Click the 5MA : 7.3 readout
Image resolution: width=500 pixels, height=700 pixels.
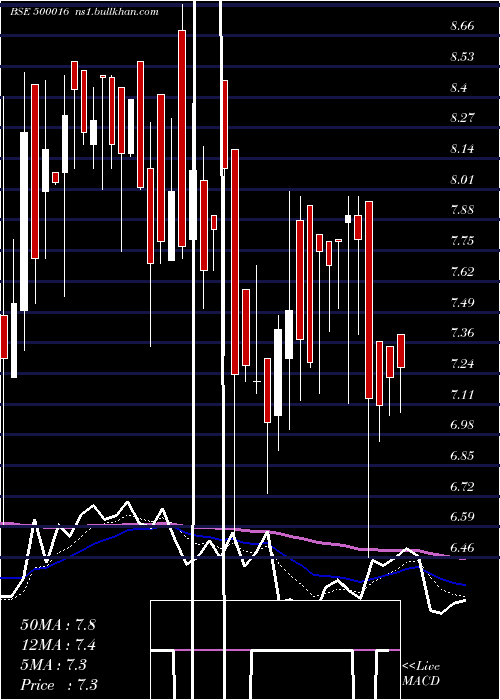pos(54,665)
